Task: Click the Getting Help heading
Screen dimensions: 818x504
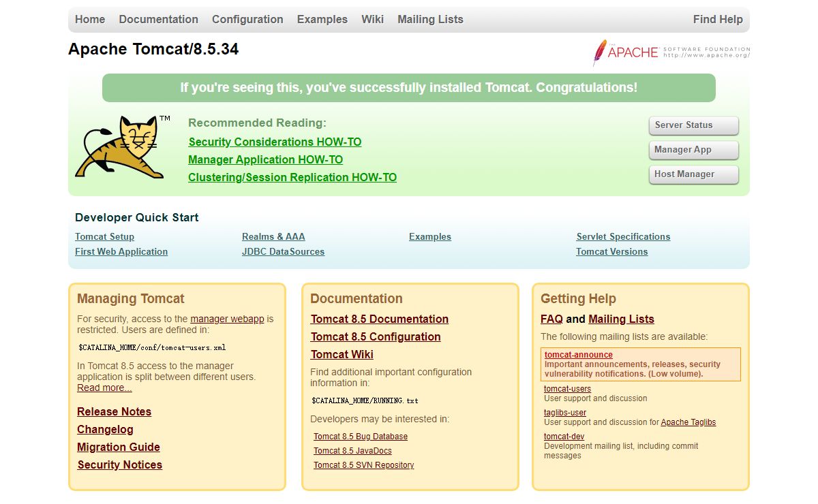Action: pyautogui.click(x=578, y=298)
